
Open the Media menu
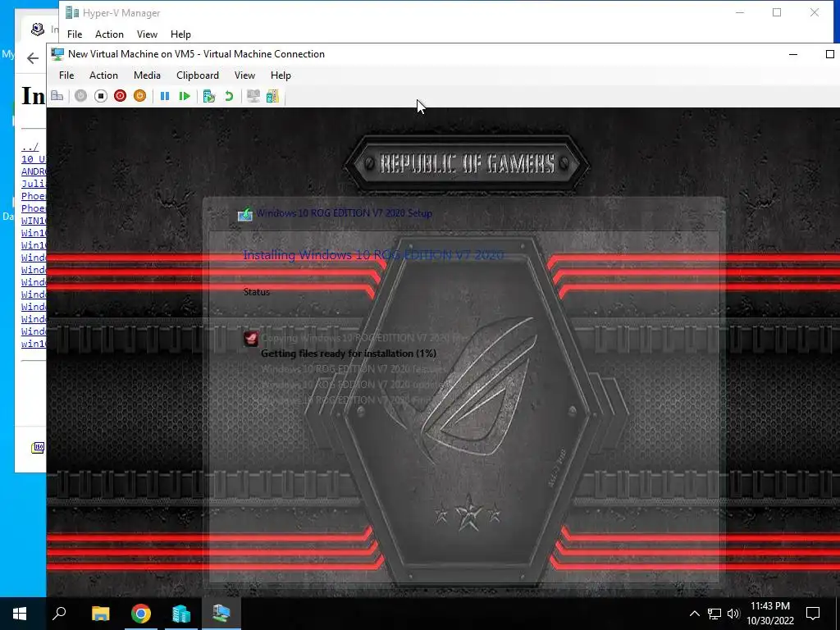pyautogui.click(x=147, y=75)
